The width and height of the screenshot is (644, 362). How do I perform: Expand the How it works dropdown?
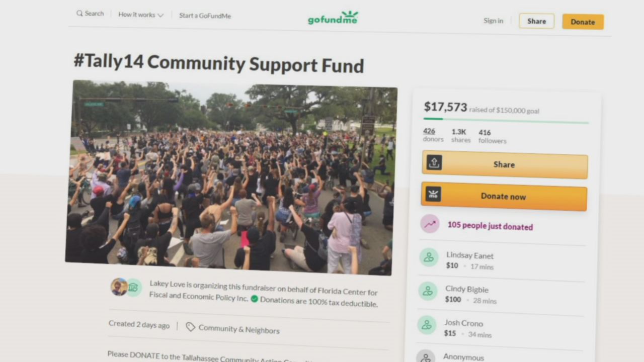141,15
